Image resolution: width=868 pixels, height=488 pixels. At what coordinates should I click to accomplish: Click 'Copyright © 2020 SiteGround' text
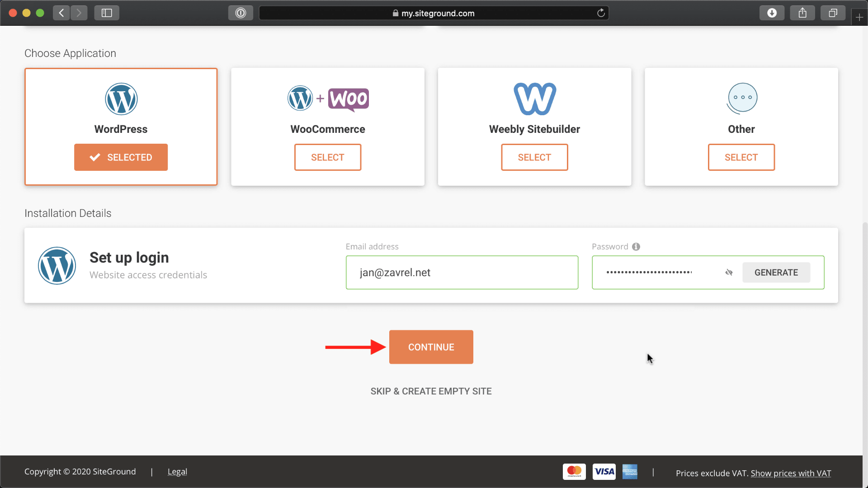(x=80, y=472)
